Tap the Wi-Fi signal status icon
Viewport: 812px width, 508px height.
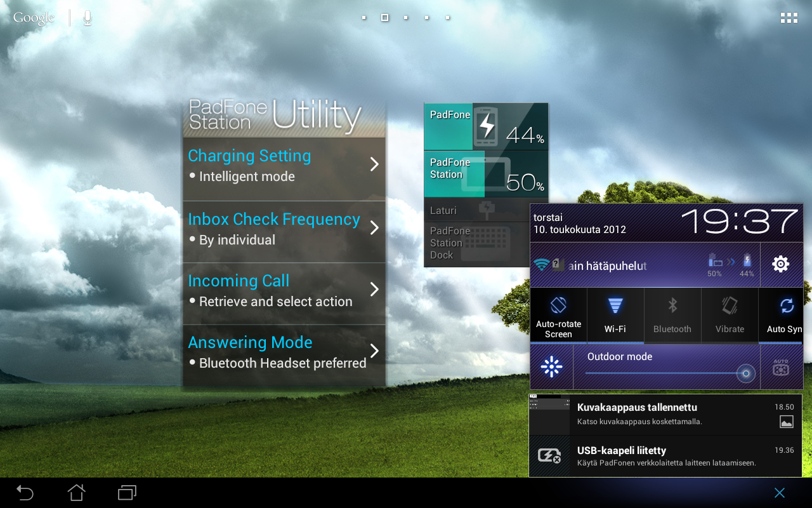[542, 265]
